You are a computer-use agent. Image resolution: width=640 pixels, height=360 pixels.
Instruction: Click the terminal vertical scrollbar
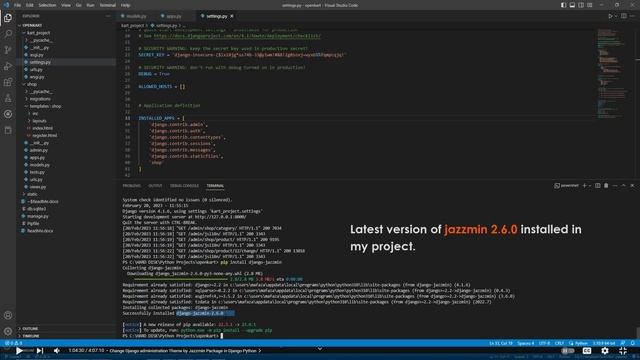637,332
